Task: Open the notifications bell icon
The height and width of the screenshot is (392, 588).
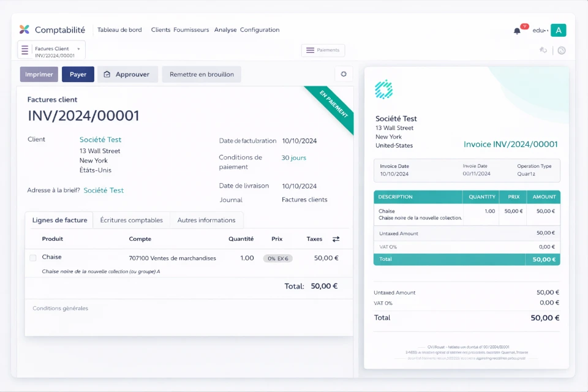Action: tap(517, 31)
